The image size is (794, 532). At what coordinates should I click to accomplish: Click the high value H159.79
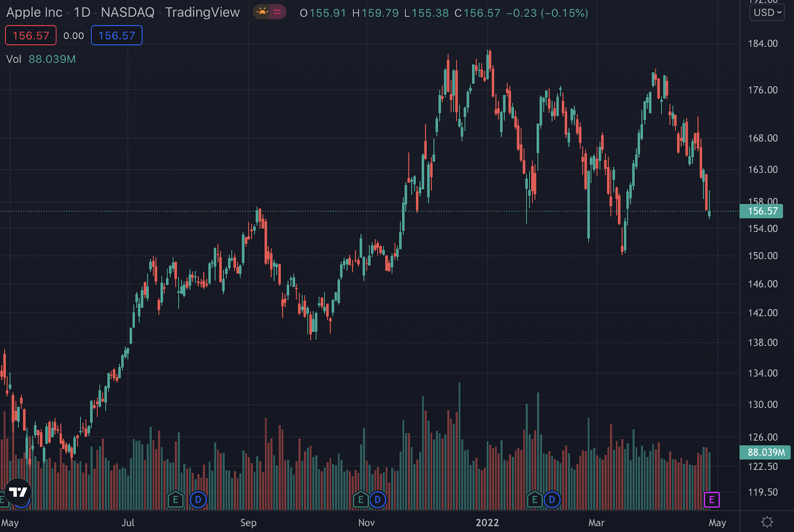click(375, 13)
